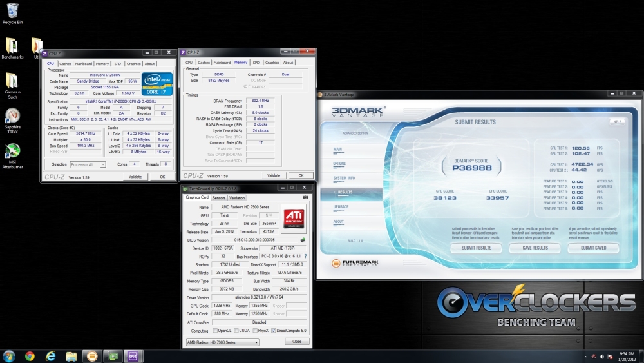
Task: Click Submit Results button in 3DMark Vantage
Action: click(x=477, y=248)
